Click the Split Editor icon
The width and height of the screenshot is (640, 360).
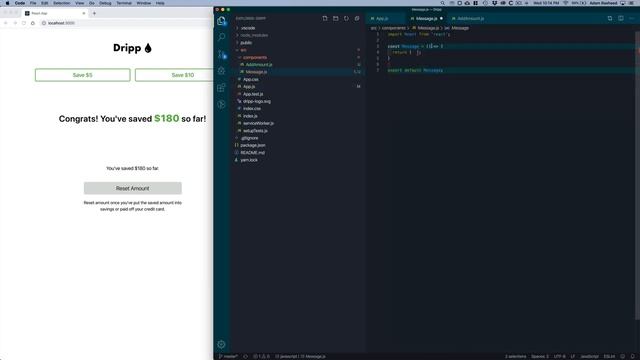pyautogui.click(x=621, y=18)
